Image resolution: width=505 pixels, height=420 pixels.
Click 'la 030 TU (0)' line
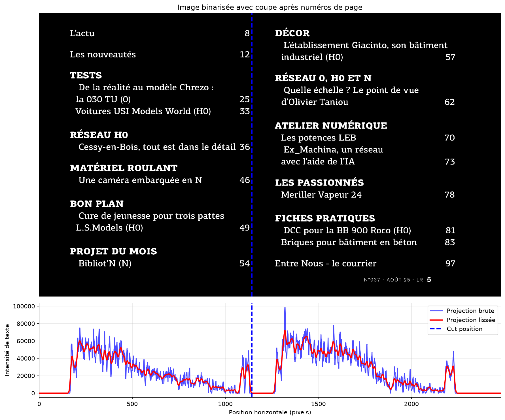click(x=103, y=99)
